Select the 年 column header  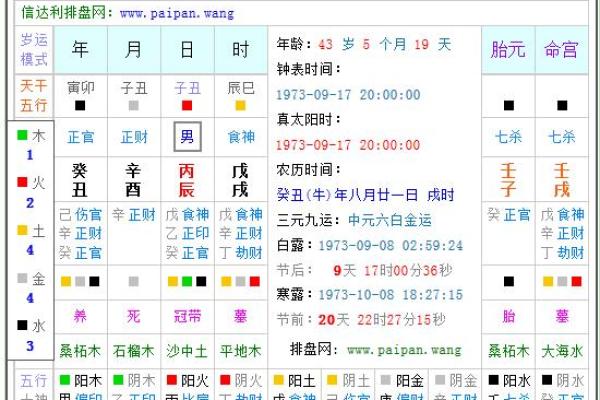80,49
